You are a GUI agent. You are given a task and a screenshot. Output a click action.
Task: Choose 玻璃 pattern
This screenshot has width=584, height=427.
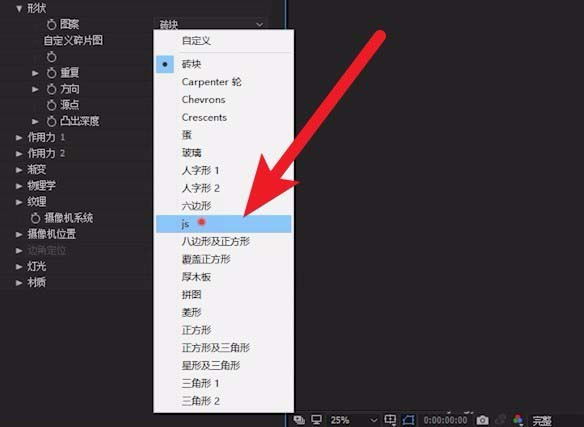pyautogui.click(x=223, y=153)
